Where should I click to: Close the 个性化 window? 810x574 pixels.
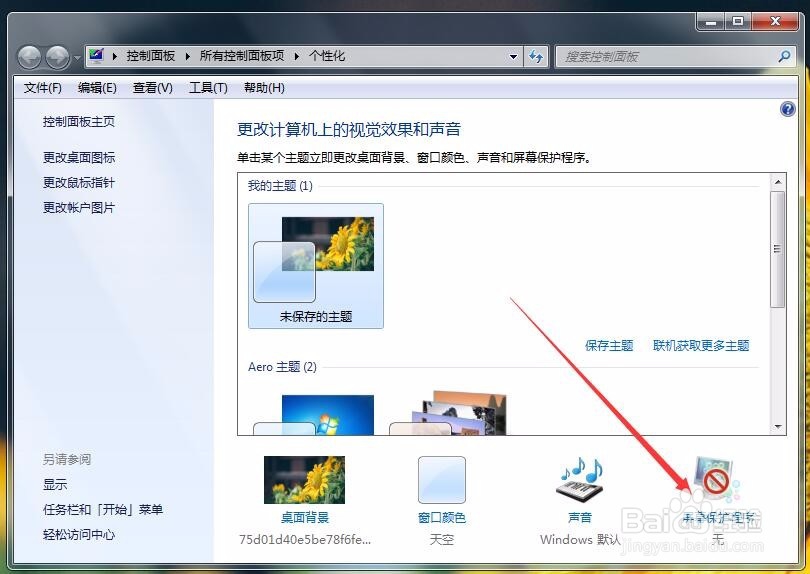(x=775, y=22)
